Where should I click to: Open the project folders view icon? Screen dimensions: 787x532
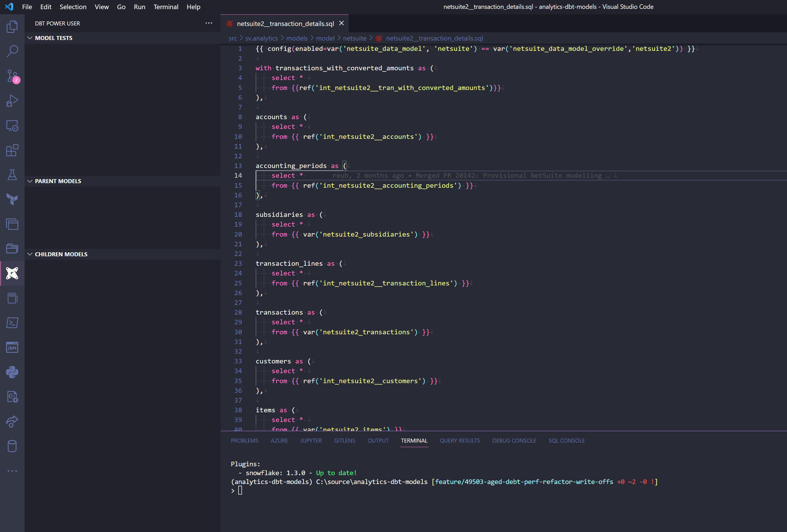tap(12, 249)
